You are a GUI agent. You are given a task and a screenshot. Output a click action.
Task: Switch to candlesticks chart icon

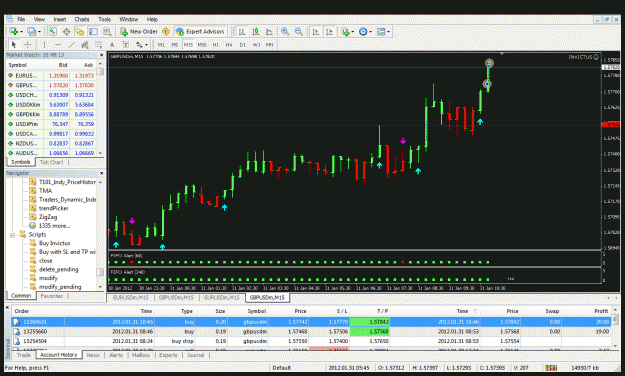point(256,31)
